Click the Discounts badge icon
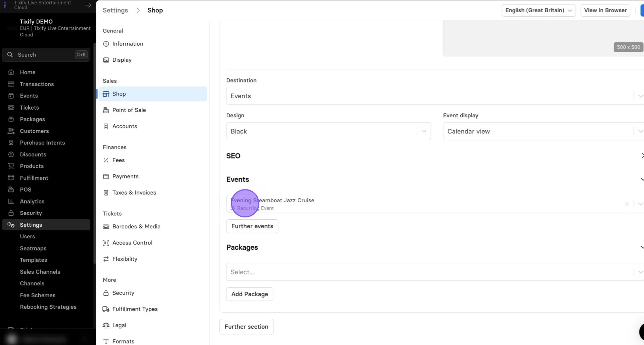The height and width of the screenshot is (345, 644). (11, 154)
